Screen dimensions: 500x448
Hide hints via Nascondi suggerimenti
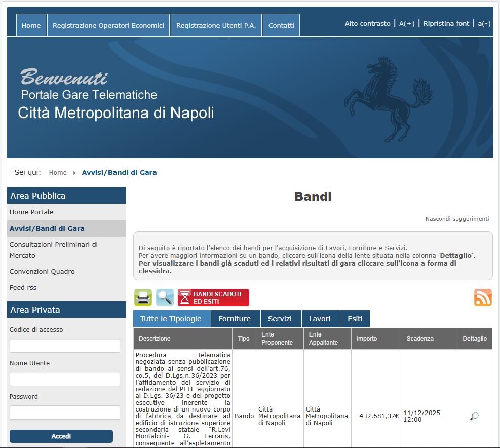pyautogui.click(x=457, y=219)
